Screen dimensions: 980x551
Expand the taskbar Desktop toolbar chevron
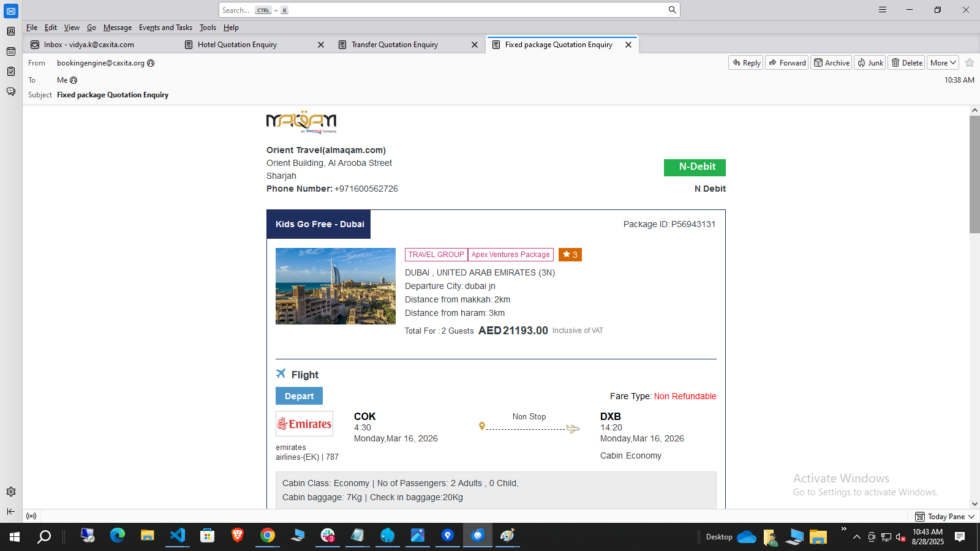pyautogui.click(x=843, y=529)
